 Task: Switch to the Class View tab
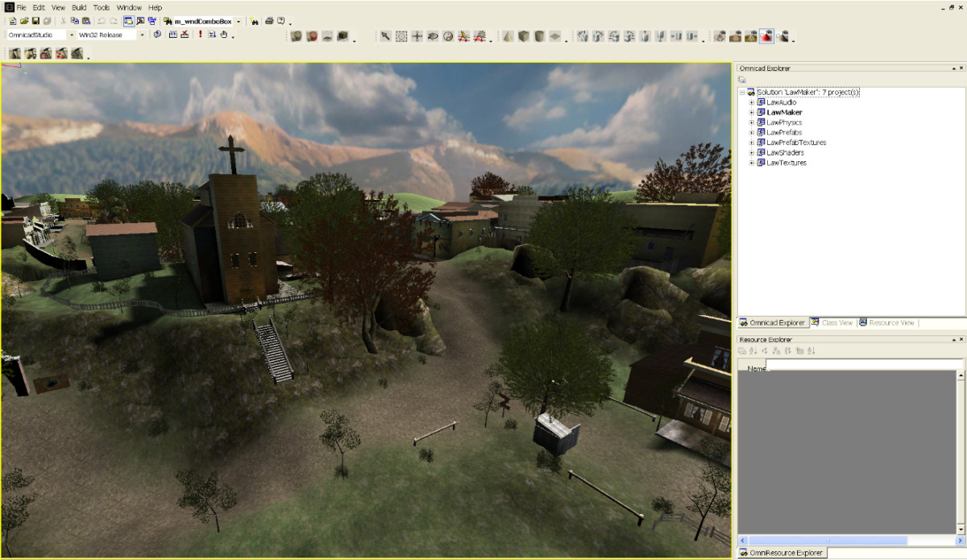(x=832, y=322)
